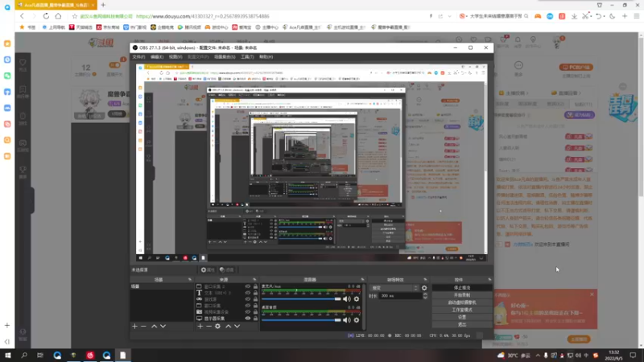Click 启动虚拟摄像机 virtual camera button
Screen dimensions: 644x362
point(462,302)
